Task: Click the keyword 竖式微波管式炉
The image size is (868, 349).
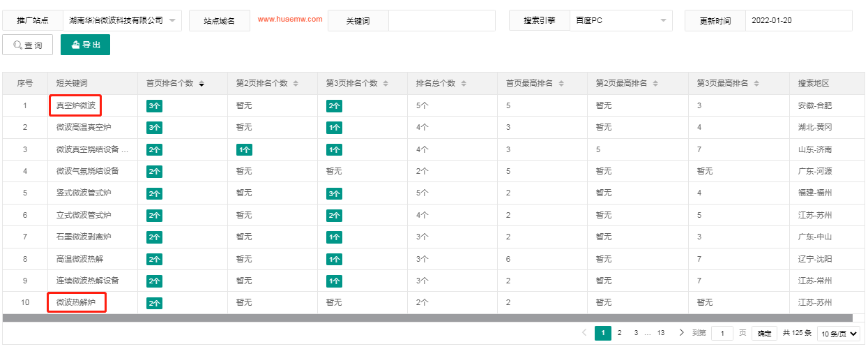Action: point(84,193)
